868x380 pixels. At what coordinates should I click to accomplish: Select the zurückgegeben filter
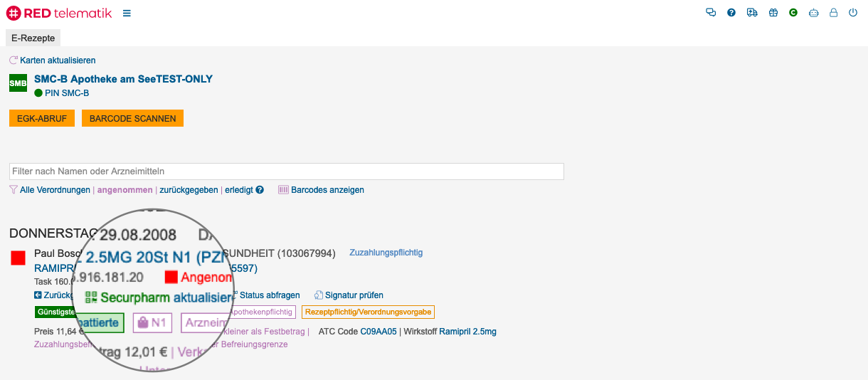(189, 190)
